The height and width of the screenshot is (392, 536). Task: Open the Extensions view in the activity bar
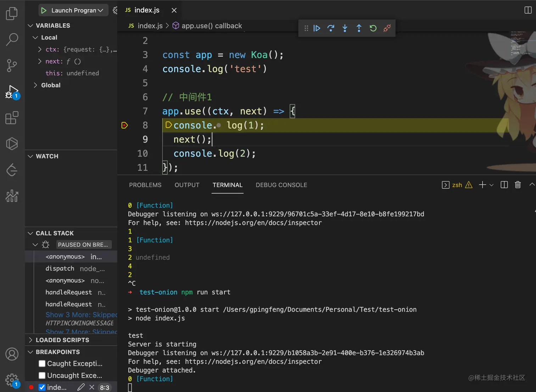click(x=12, y=118)
